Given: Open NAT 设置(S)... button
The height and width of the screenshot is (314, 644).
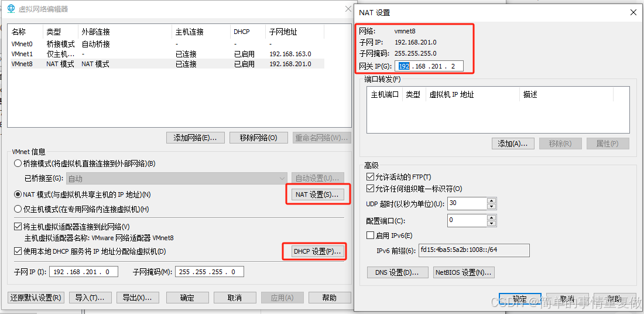Looking at the screenshot, I should (x=317, y=194).
